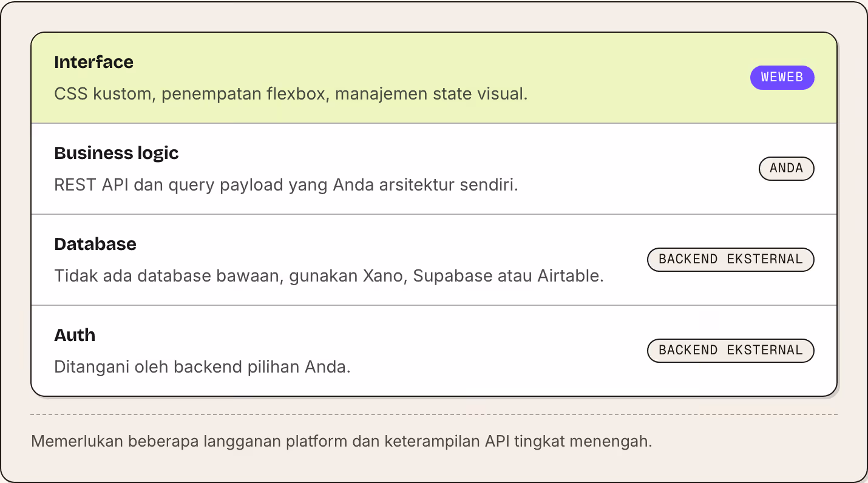Select the Auth heading
Image resolution: width=868 pixels, height=483 pixels.
coord(75,335)
